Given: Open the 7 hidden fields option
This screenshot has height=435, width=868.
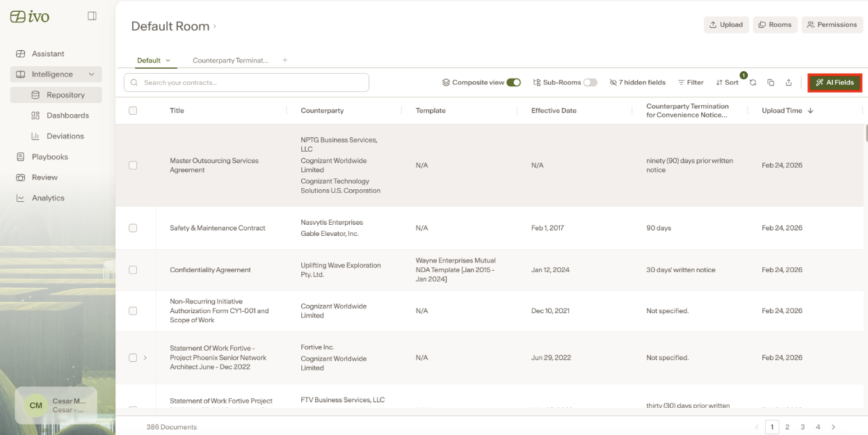Looking at the screenshot, I should coord(637,82).
